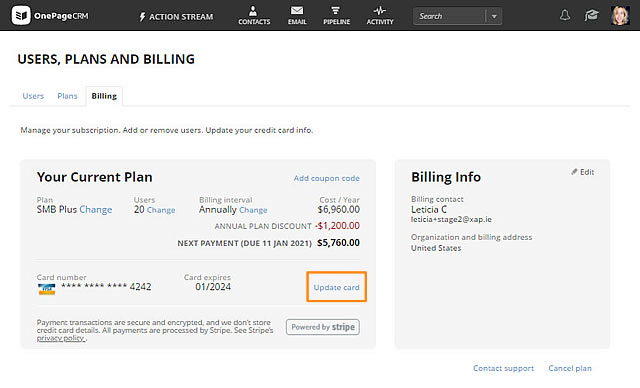Click the Update card button
This screenshot has height=388, width=640.
(336, 287)
